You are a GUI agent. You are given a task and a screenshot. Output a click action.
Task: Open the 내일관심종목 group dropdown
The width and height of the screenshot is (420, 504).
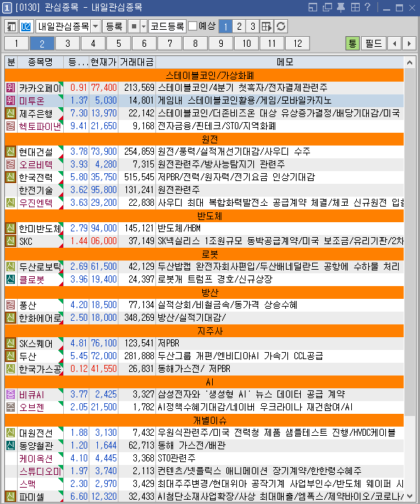(96, 26)
